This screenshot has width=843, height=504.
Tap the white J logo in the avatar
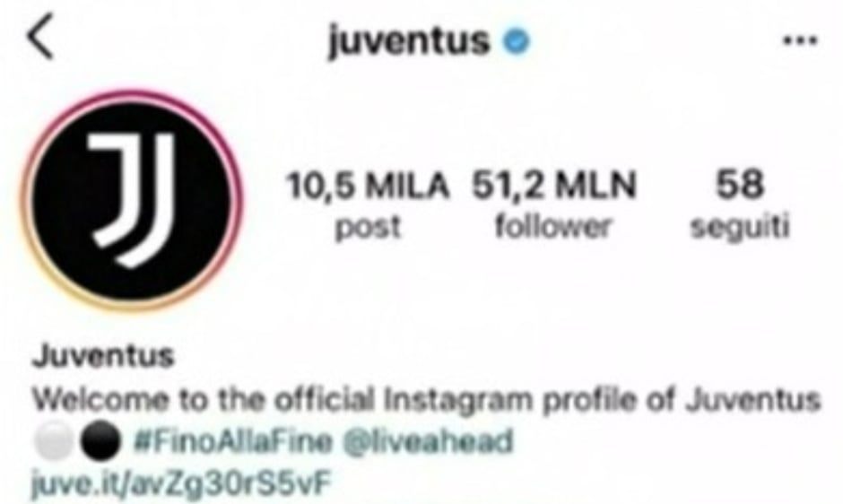[133, 200]
